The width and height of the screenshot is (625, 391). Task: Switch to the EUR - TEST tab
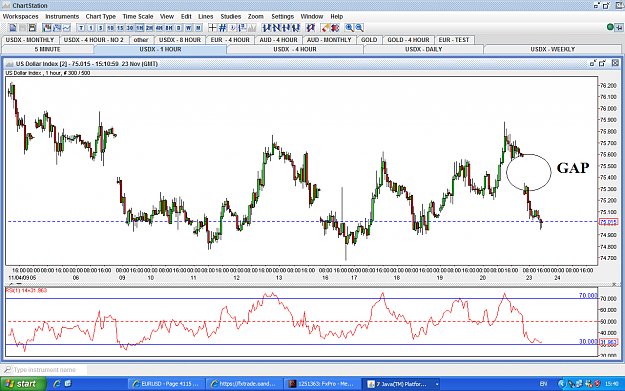click(x=454, y=40)
